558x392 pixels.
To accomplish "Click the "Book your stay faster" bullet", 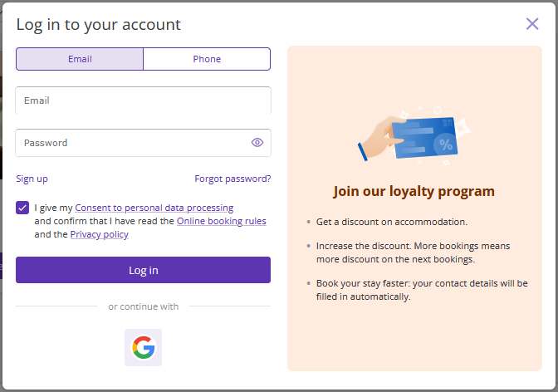I will click(x=422, y=290).
